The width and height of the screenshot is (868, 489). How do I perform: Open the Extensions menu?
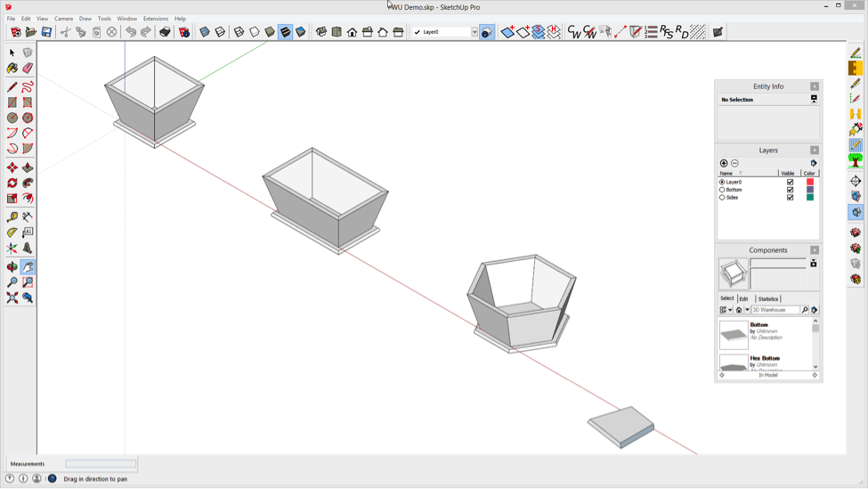point(156,18)
